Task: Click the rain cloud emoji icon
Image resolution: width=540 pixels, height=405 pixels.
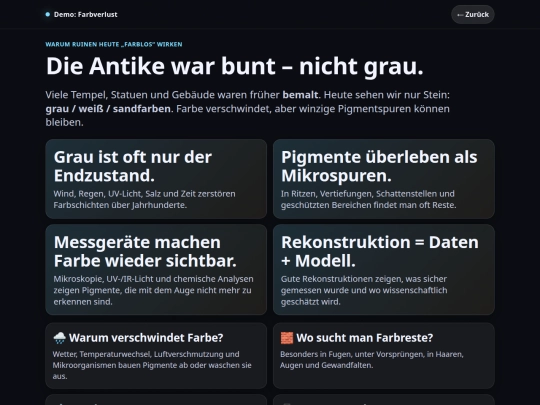Action: point(60,338)
